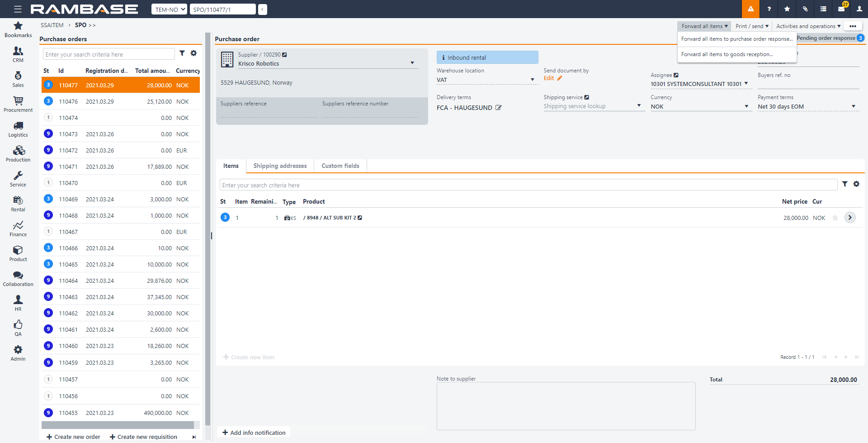Open the TEM-NO company selector
This screenshot has width=868, height=443.
coord(169,10)
